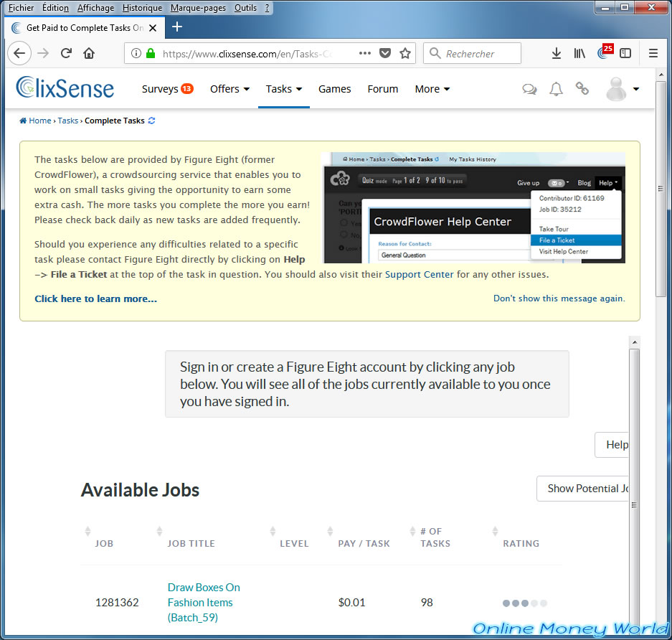Click the page's main vertical scrollbar
The width and height of the screenshot is (672, 640).
point(661,188)
